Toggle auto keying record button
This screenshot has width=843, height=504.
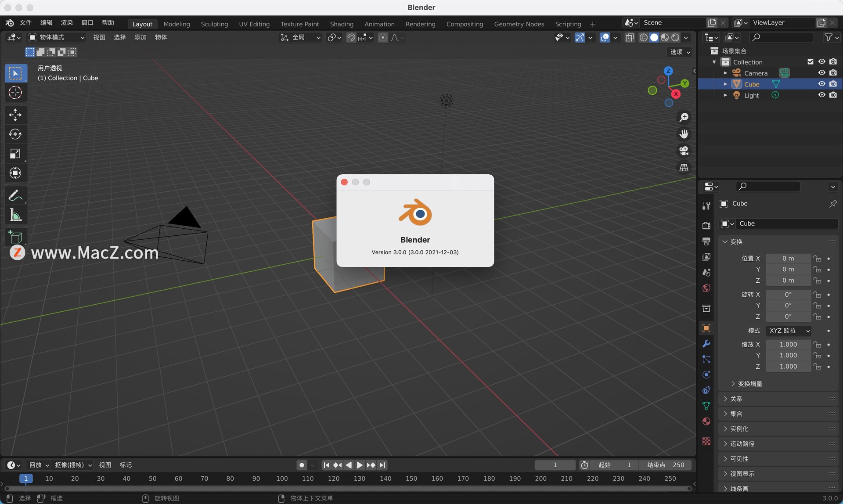(302, 465)
